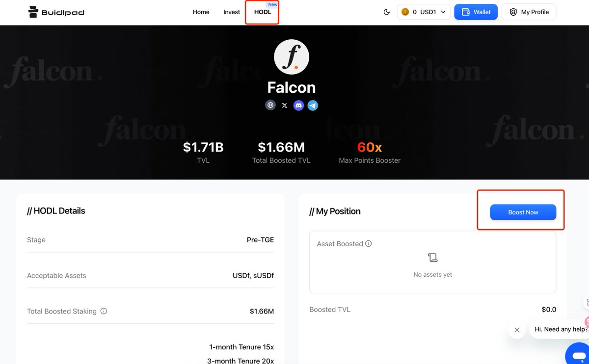The image size is (589, 364).
Task: Open Falcon Discord server icon
Action: pyautogui.click(x=298, y=105)
